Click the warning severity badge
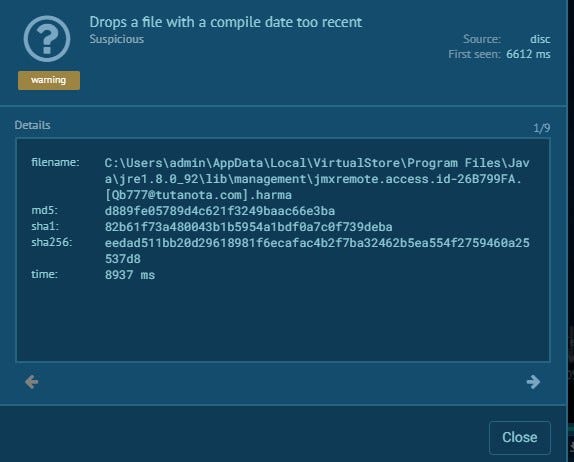Screen dimensions: 574x462 coord(49,80)
